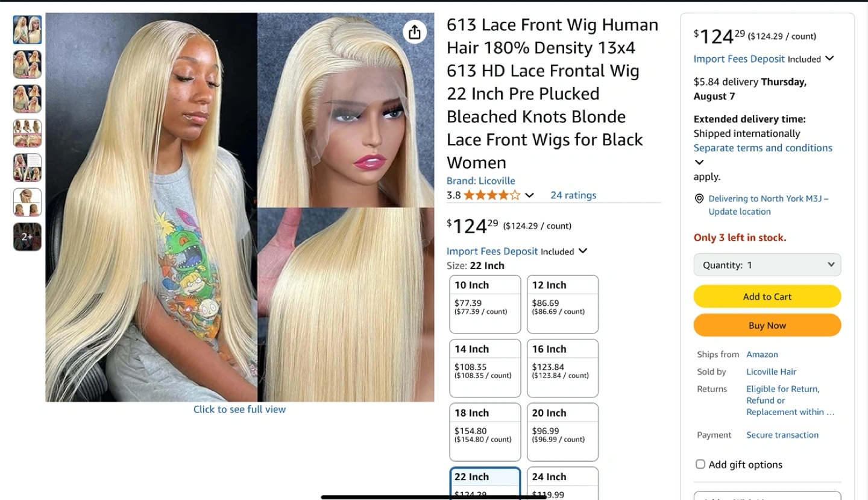Click to see full view link
Viewport: 868px width, 500px height.
click(x=239, y=409)
